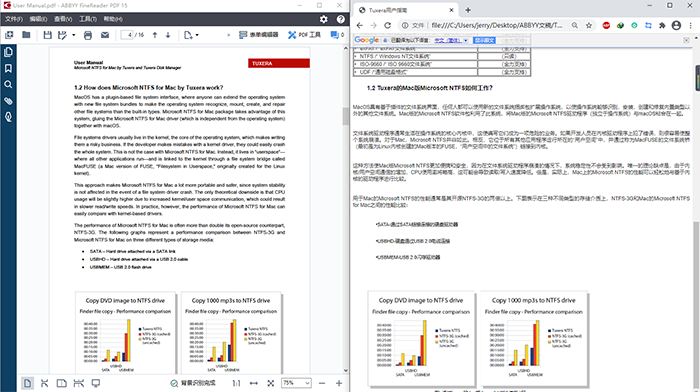The image size is (700, 392).
Task: Save the PDF with the floppy disk icon
Action: pyautogui.click(x=47, y=35)
